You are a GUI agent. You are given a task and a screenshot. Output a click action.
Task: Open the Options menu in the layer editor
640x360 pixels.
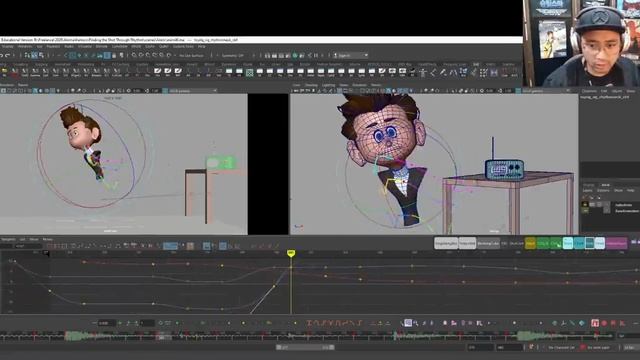tap(603, 191)
